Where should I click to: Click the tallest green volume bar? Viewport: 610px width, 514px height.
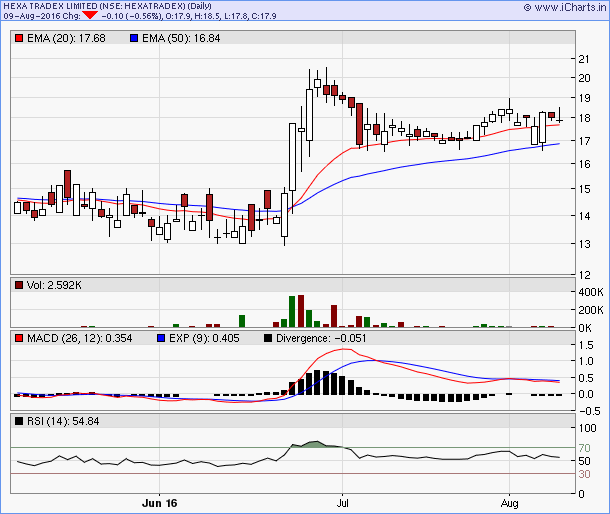pos(292,311)
